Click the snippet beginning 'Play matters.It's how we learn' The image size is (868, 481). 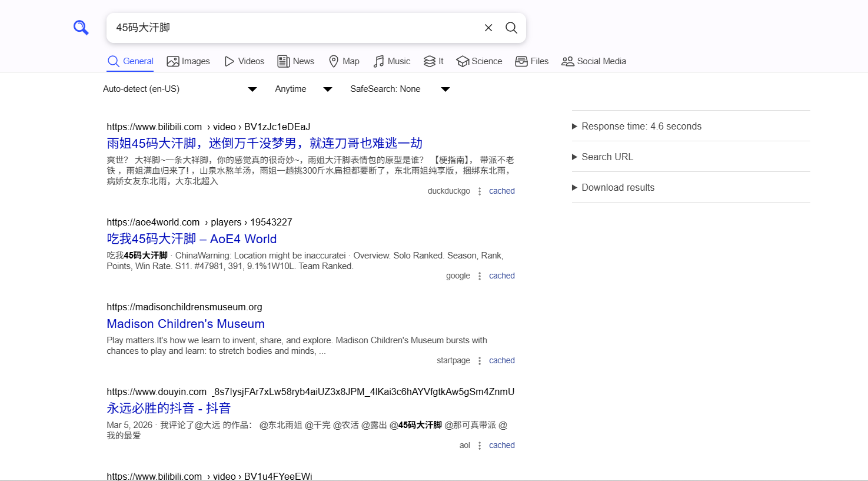coord(297,346)
